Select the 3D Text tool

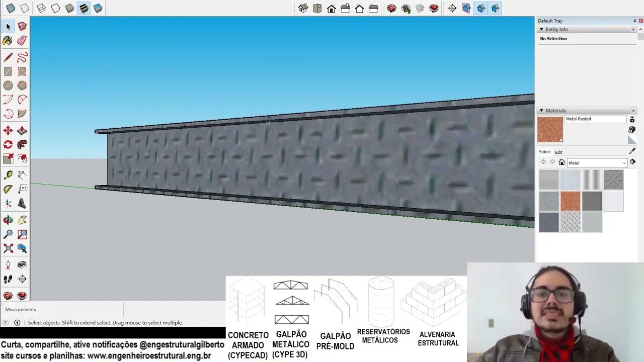(22, 204)
